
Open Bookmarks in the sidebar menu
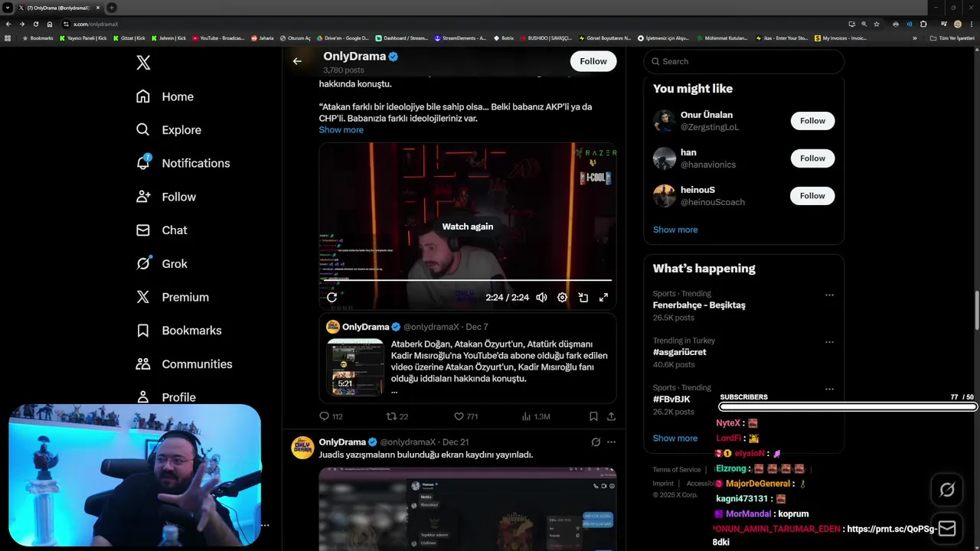pyautogui.click(x=178, y=331)
